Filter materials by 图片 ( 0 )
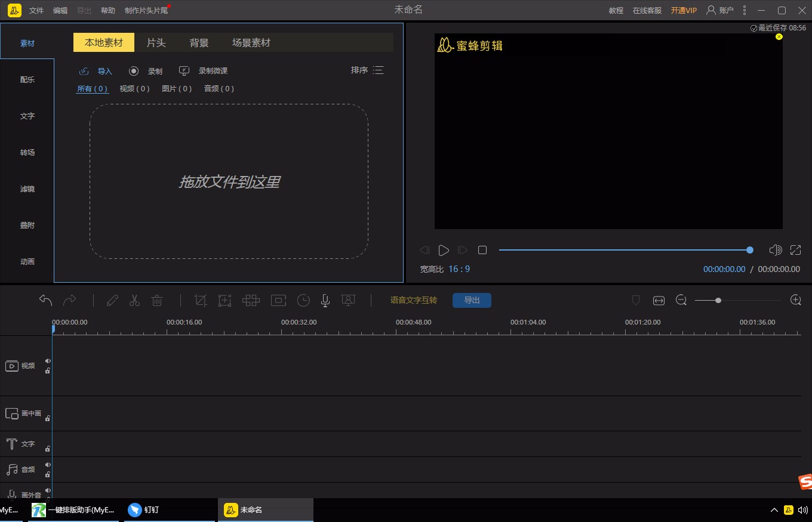 pos(177,89)
